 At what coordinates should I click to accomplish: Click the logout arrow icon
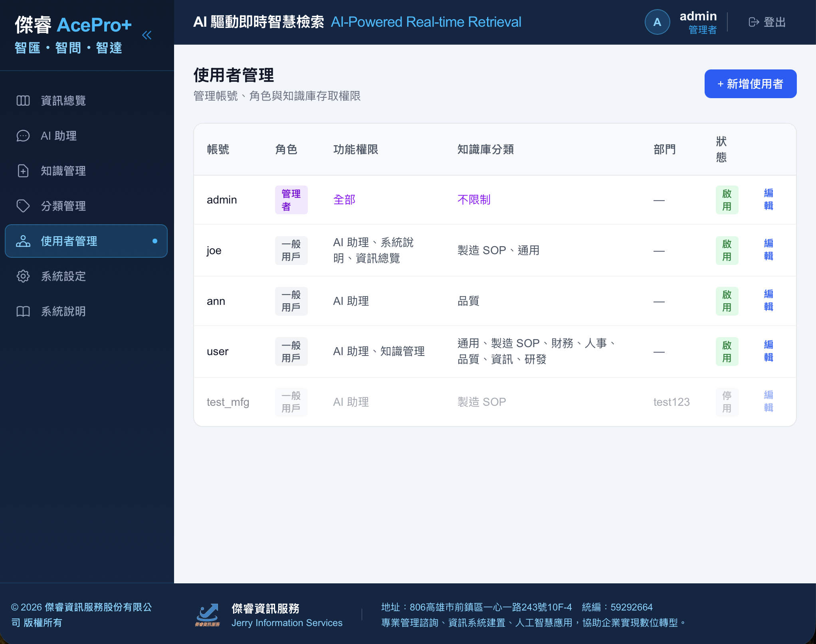tap(754, 22)
